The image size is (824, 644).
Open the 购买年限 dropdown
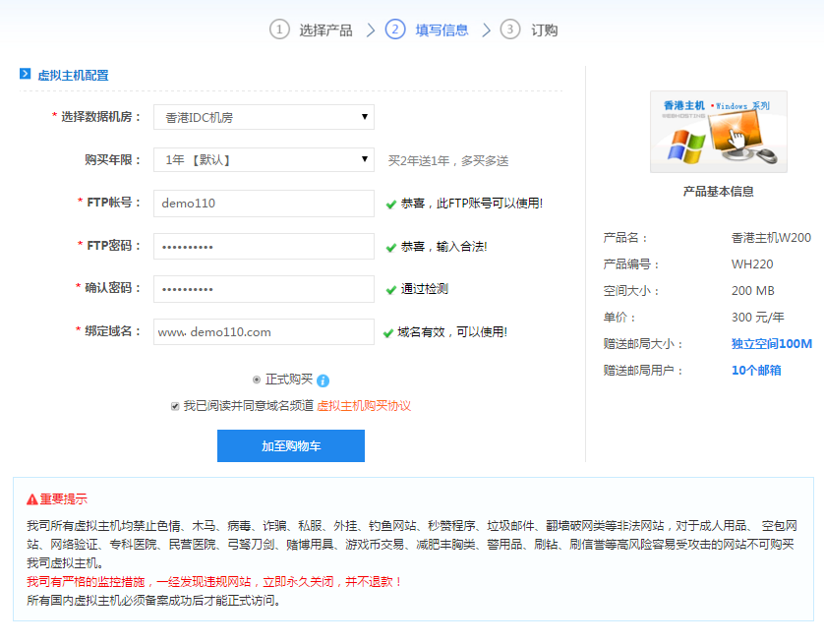(x=262, y=159)
